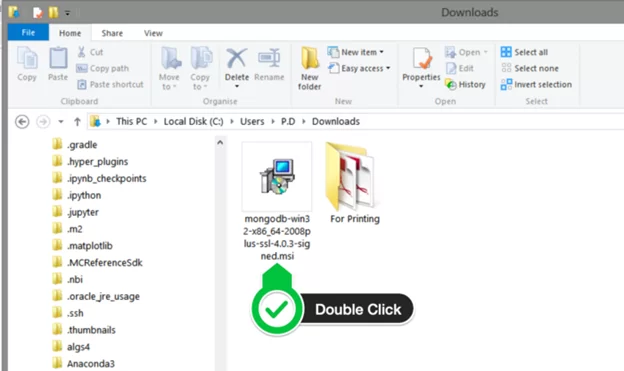Open the File ribbon tab

coord(28,33)
